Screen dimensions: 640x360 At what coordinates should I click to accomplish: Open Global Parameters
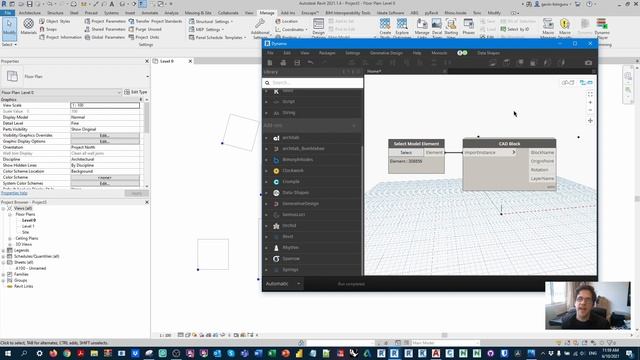(x=104, y=37)
